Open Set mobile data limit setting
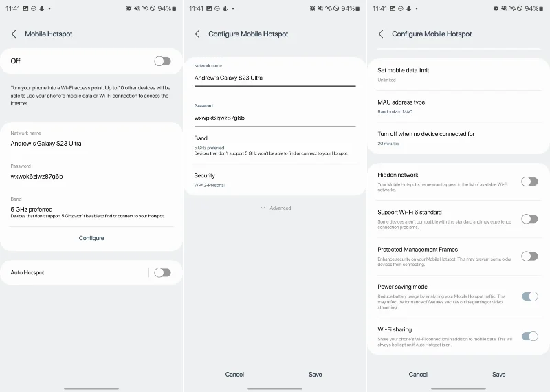 (x=459, y=74)
